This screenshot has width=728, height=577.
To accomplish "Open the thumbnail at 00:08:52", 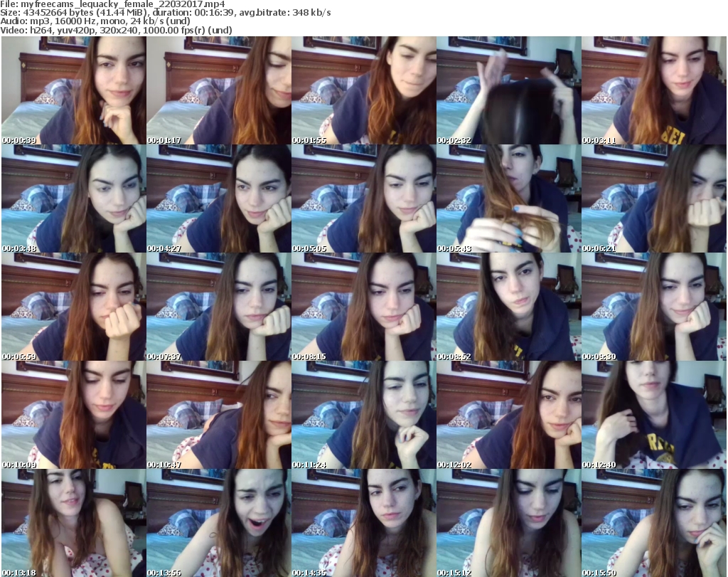I will (509, 307).
